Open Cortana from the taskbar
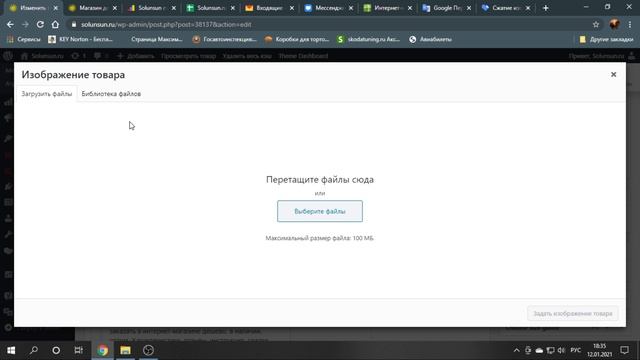640x360 pixels. point(56,350)
